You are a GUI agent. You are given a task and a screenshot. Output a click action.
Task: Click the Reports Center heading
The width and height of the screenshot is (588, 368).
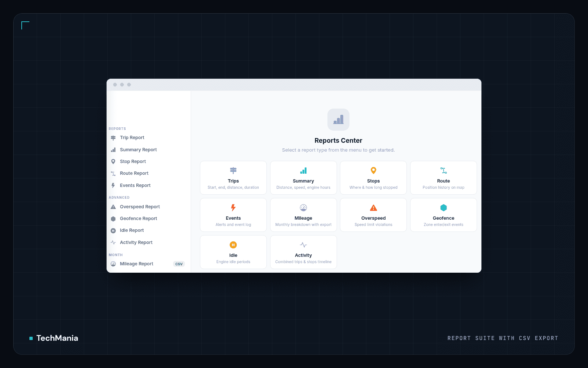pos(338,141)
